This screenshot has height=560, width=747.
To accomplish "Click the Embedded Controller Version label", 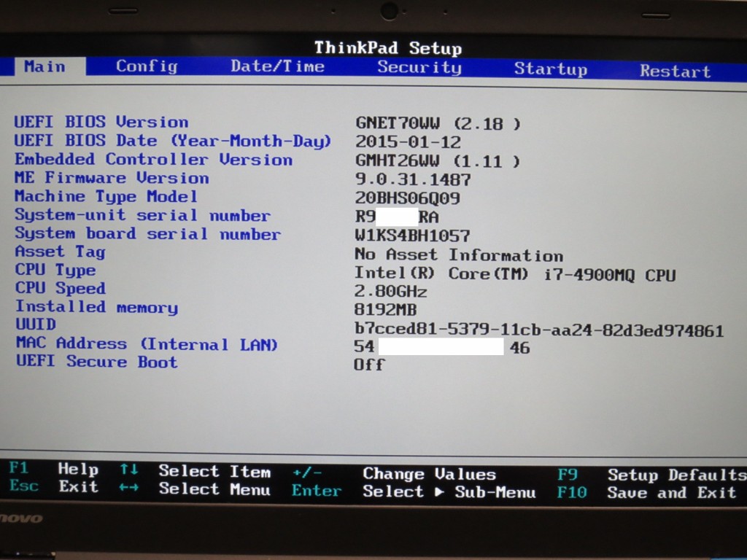I will click(x=153, y=160).
